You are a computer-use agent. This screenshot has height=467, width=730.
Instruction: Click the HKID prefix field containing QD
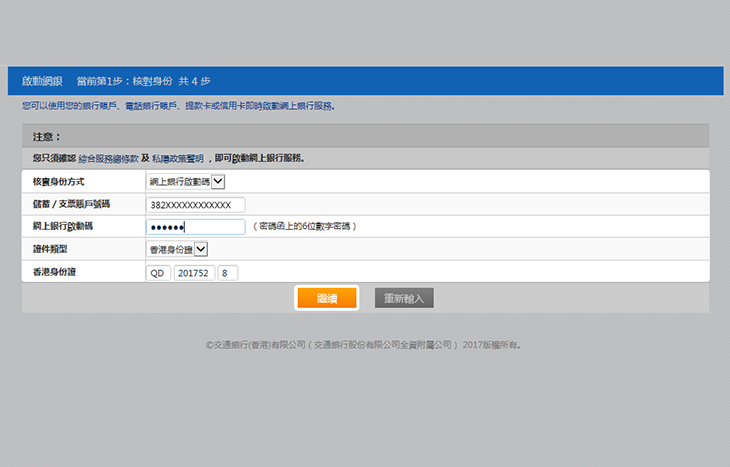pyautogui.click(x=158, y=272)
